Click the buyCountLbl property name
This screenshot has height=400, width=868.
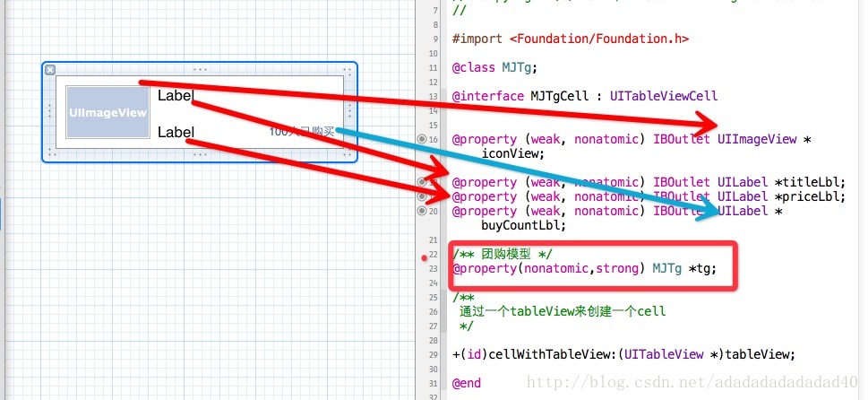(x=524, y=225)
